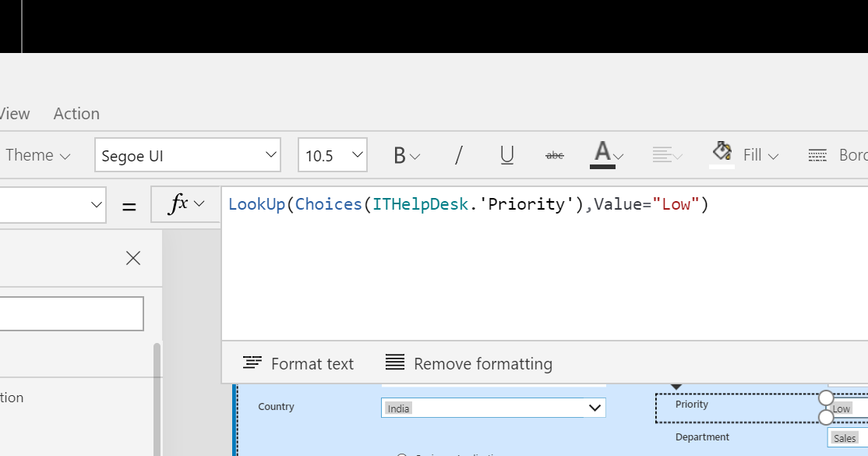Screen dimensions: 868x456
Task: Click inside the LookUp formula bar
Action: [x=468, y=203]
